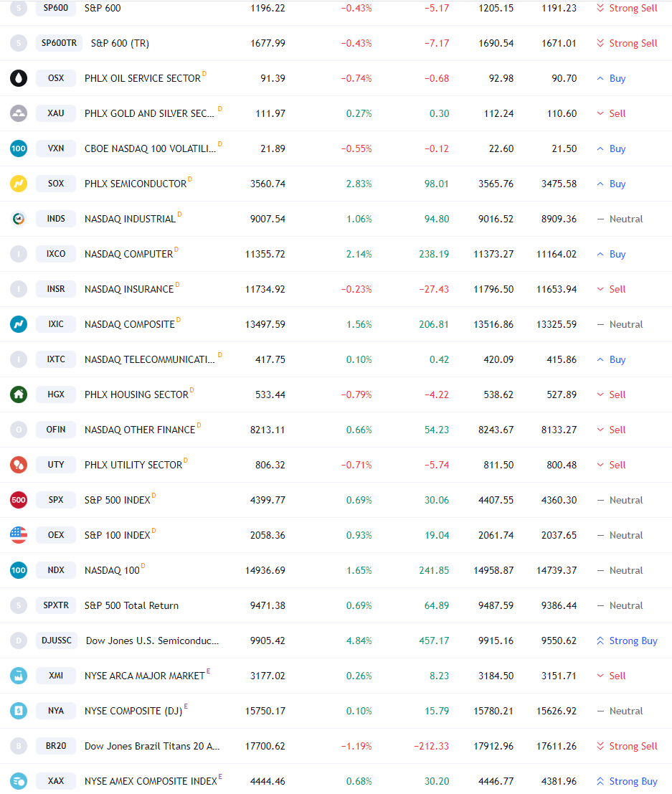Open the SP600TR ticker badge
672x794 pixels.
click(60, 43)
